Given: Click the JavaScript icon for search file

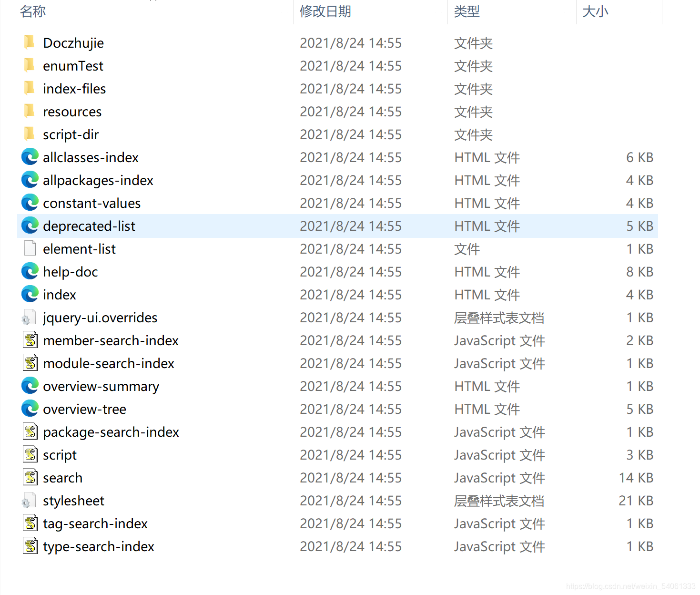Looking at the screenshot, I should (30, 477).
